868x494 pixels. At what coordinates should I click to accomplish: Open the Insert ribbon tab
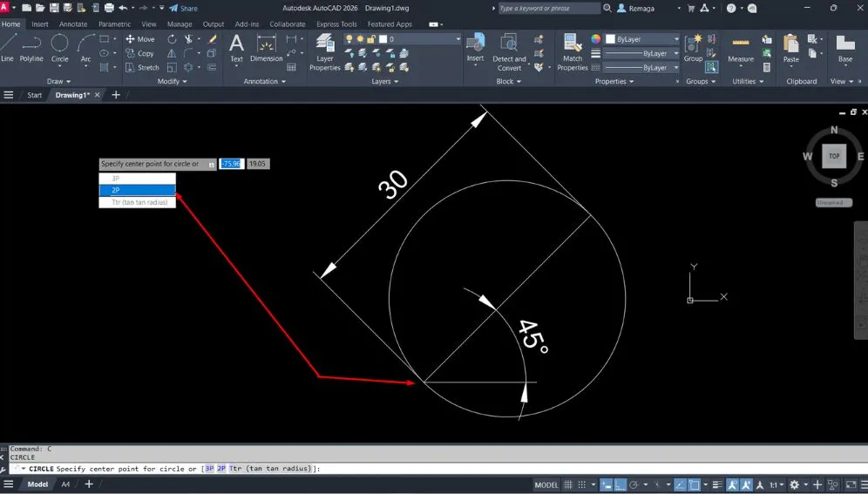(x=40, y=24)
